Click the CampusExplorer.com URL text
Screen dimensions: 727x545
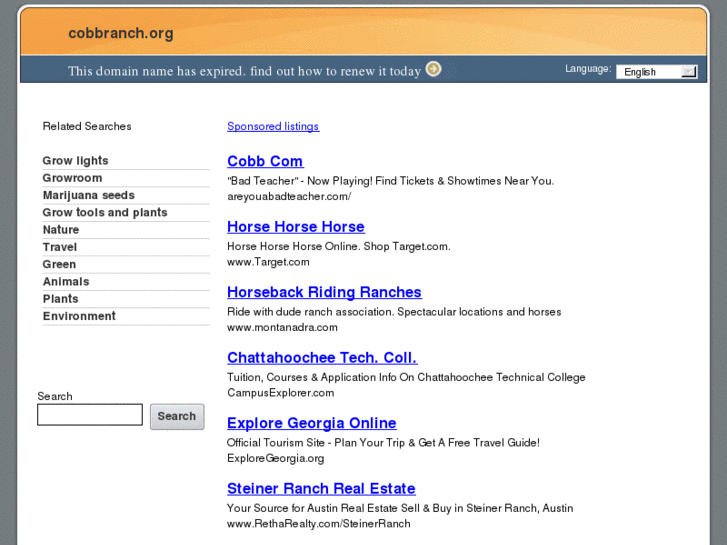click(x=281, y=393)
